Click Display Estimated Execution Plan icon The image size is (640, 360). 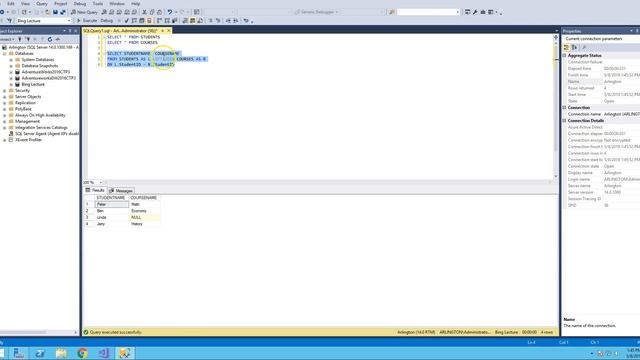coord(134,20)
